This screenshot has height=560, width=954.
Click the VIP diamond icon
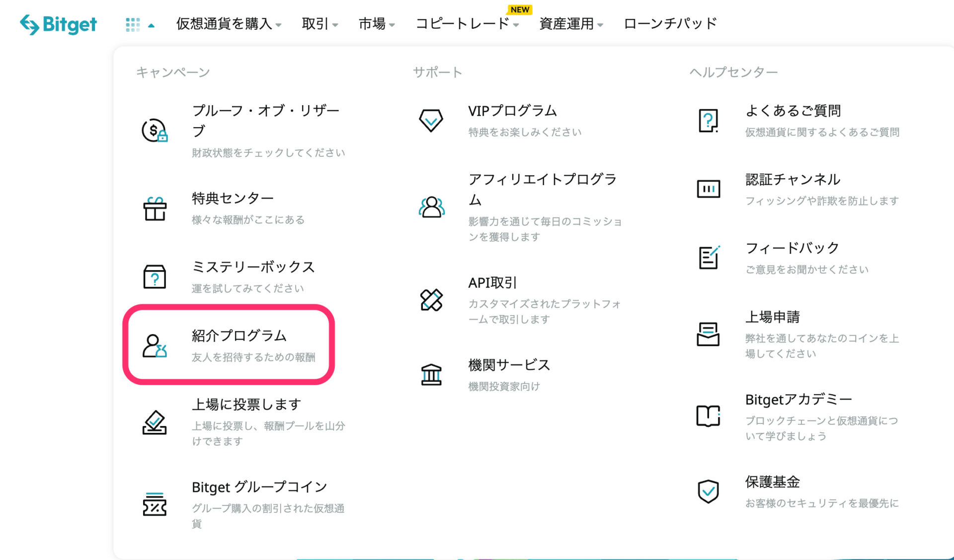[x=431, y=121]
